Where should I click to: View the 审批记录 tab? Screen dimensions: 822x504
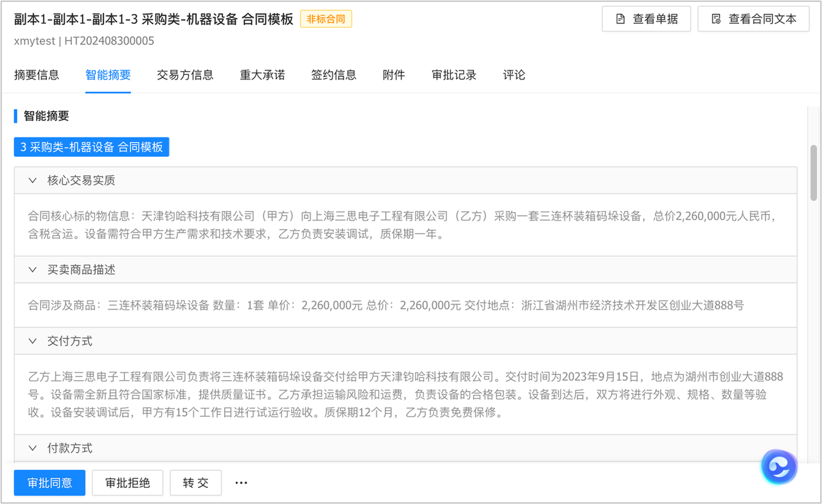[x=454, y=75]
